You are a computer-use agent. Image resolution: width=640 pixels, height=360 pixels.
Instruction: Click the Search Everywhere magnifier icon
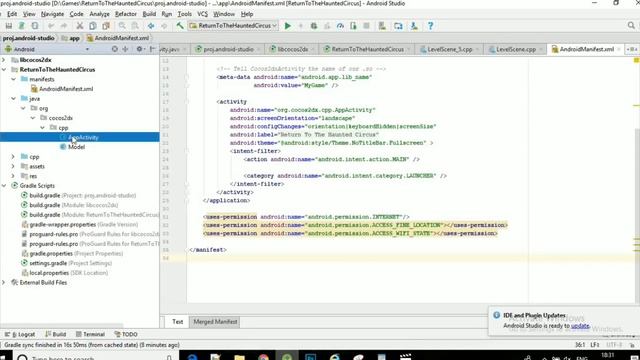pyautogui.click(x=631, y=26)
